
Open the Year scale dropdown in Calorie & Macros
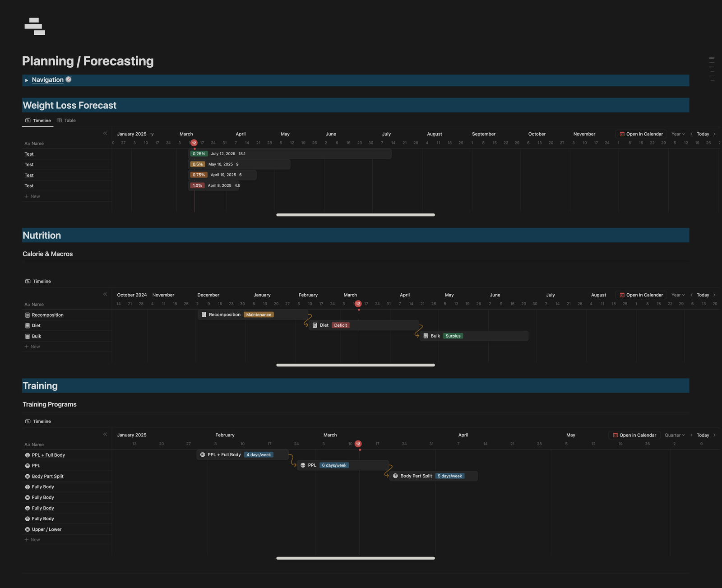point(678,295)
